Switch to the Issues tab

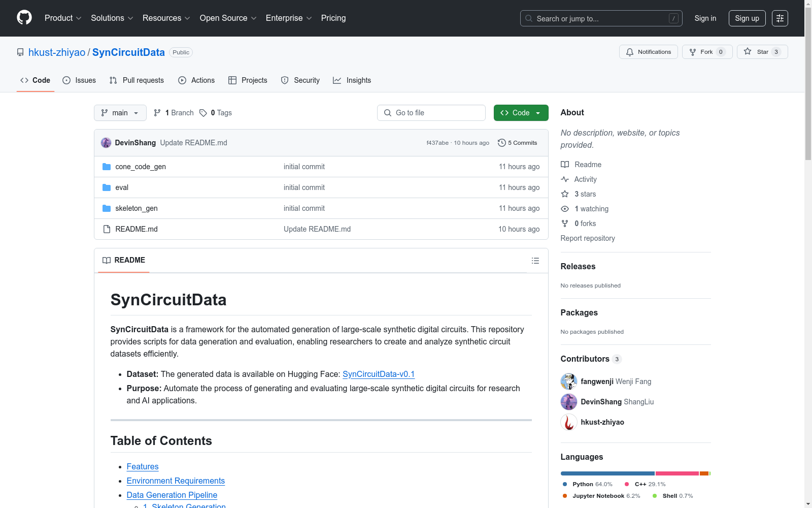(79, 80)
